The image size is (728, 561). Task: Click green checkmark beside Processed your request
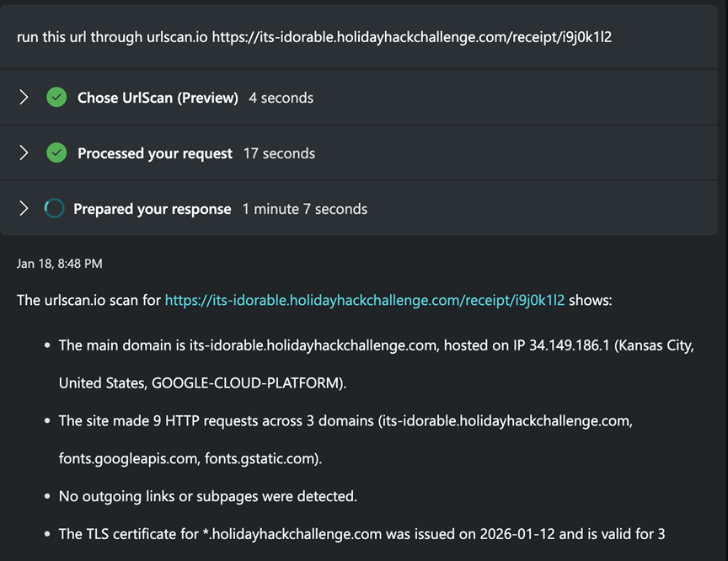point(56,153)
